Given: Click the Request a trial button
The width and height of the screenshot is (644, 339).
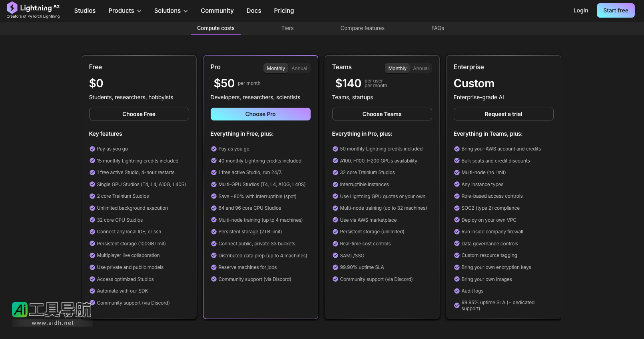Looking at the screenshot, I should pyautogui.click(x=503, y=114).
